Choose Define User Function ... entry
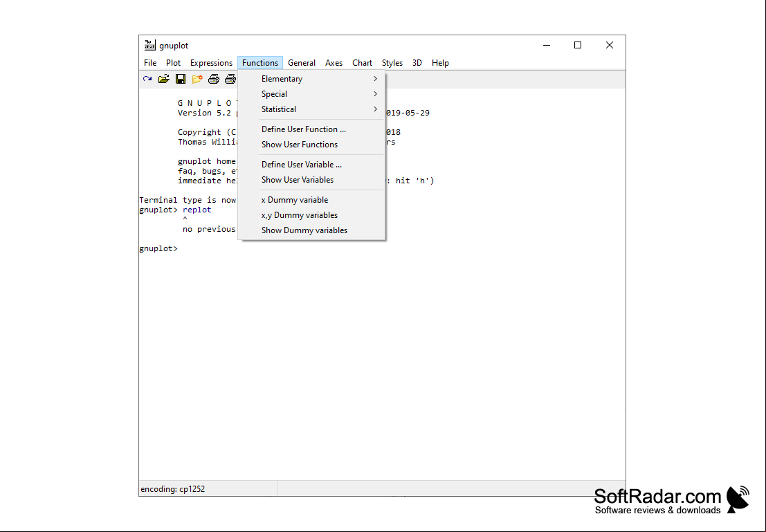766x532 pixels. (311, 129)
